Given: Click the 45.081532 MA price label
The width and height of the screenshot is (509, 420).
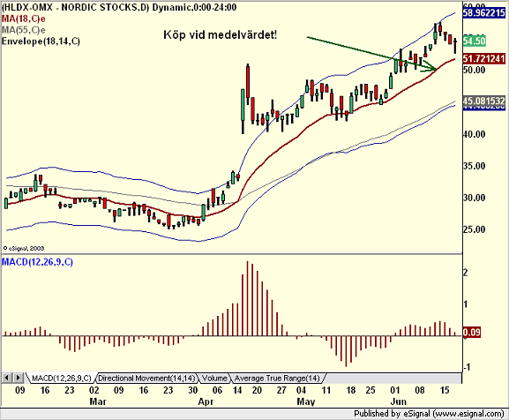Looking at the screenshot, I should coord(484,101).
